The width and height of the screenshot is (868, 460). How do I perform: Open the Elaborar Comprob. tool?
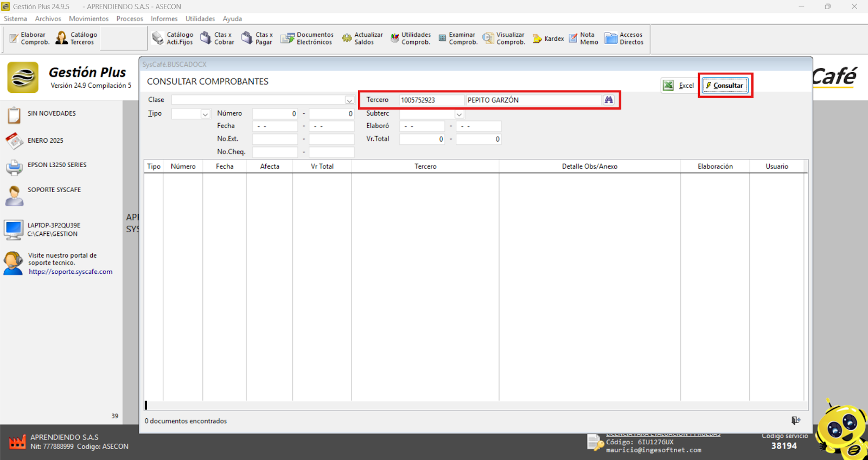click(x=29, y=39)
